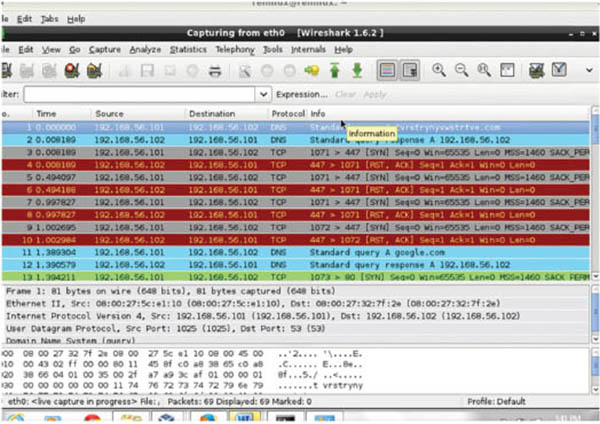This screenshot has width=600, height=424.
Task: Reset zoom to normal size
Action: tap(484, 70)
